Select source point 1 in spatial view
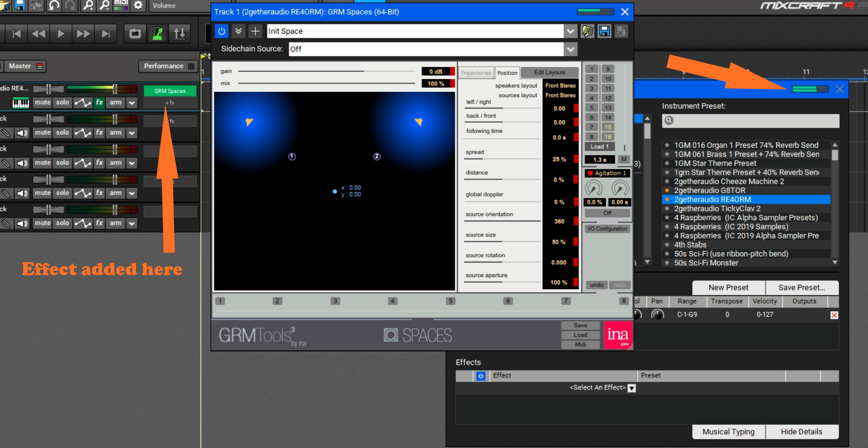 tap(292, 156)
